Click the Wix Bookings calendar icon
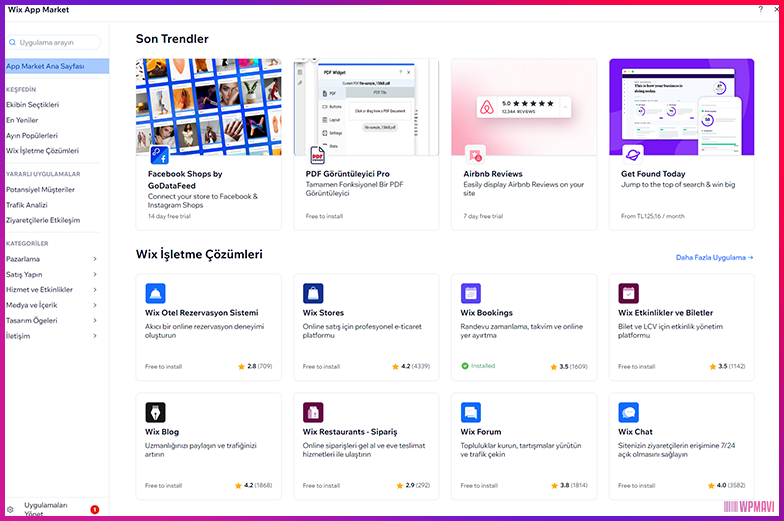 pos(471,294)
